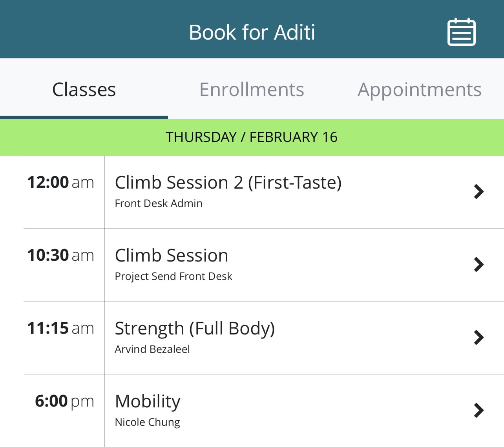Click the 10:30 am time slot

coord(60,255)
